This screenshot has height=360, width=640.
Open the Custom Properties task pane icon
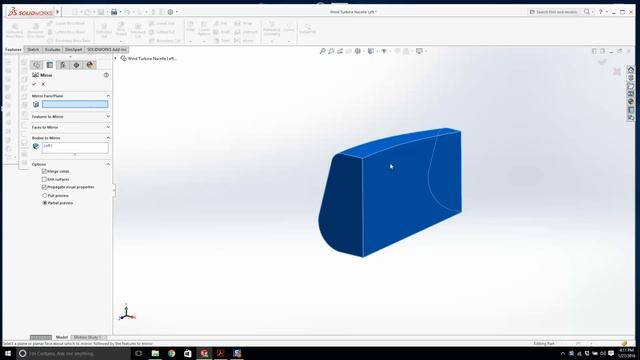click(x=631, y=109)
